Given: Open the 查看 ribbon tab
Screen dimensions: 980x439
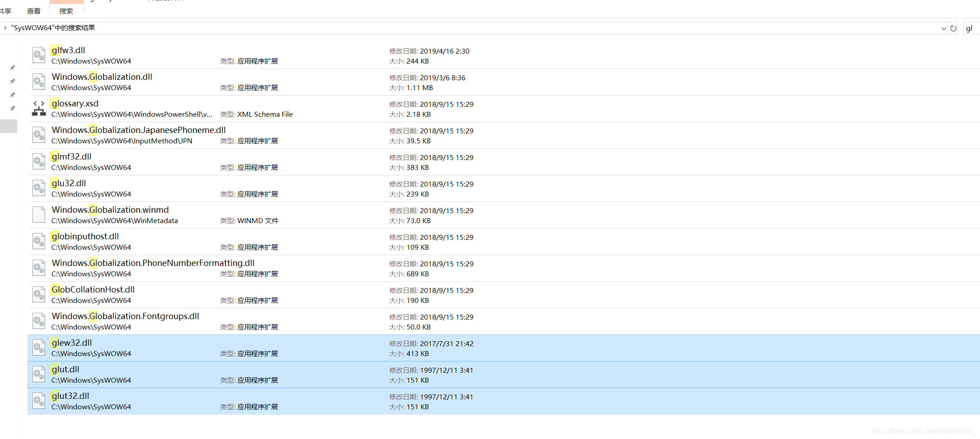Looking at the screenshot, I should click(34, 11).
